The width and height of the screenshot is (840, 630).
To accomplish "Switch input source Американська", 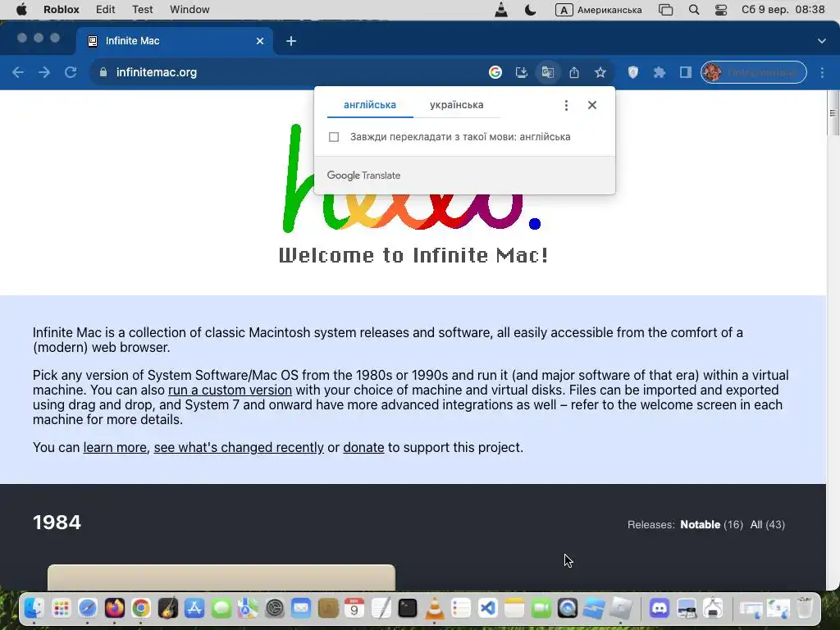I will (x=598, y=10).
